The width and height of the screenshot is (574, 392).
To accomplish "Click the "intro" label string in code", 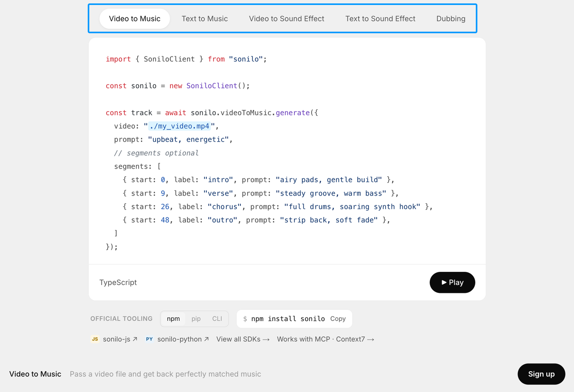I will tap(218, 180).
